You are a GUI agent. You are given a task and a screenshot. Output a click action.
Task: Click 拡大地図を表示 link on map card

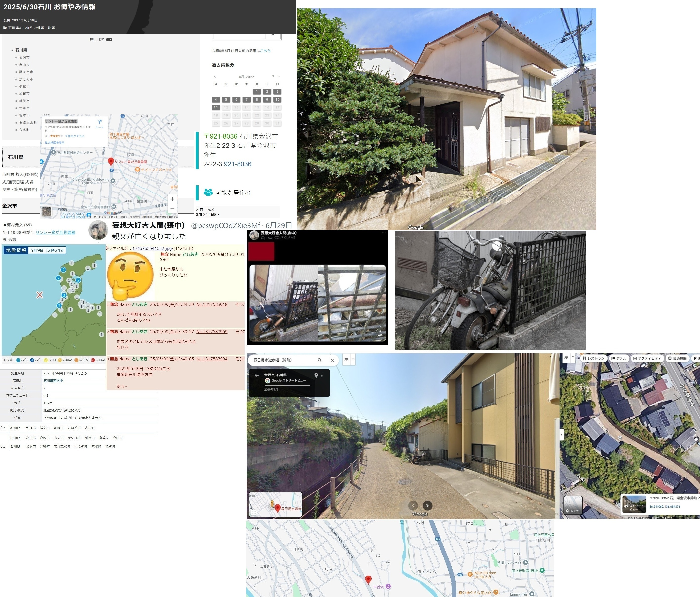tap(54, 143)
